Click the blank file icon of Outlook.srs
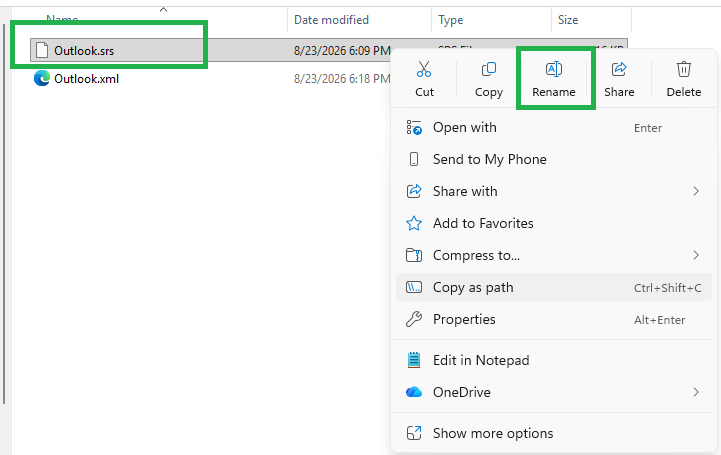 point(42,51)
